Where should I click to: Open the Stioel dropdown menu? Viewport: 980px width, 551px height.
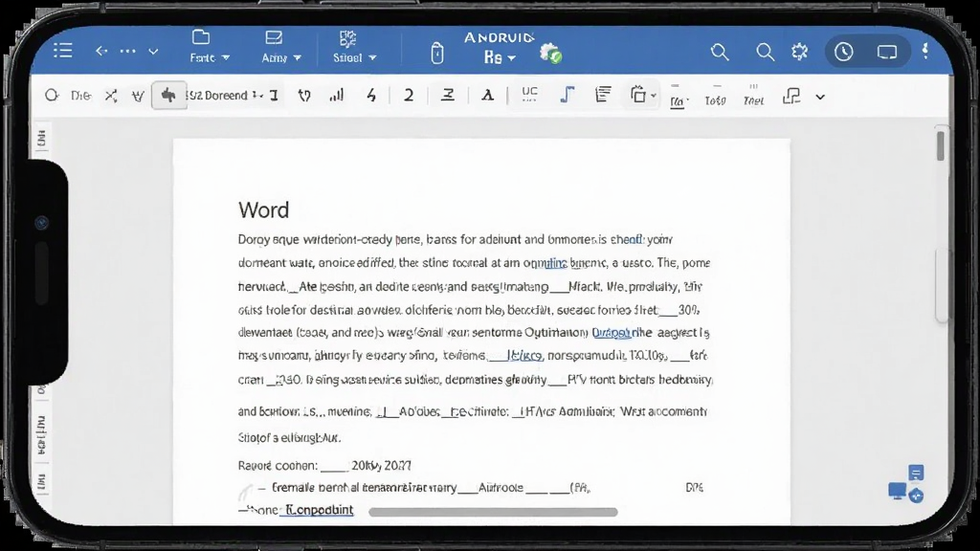click(x=354, y=47)
